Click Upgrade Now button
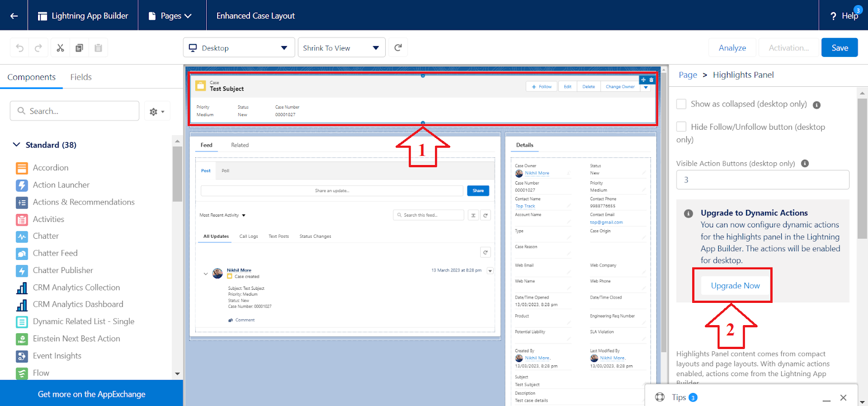868x406 pixels. [735, 286]
